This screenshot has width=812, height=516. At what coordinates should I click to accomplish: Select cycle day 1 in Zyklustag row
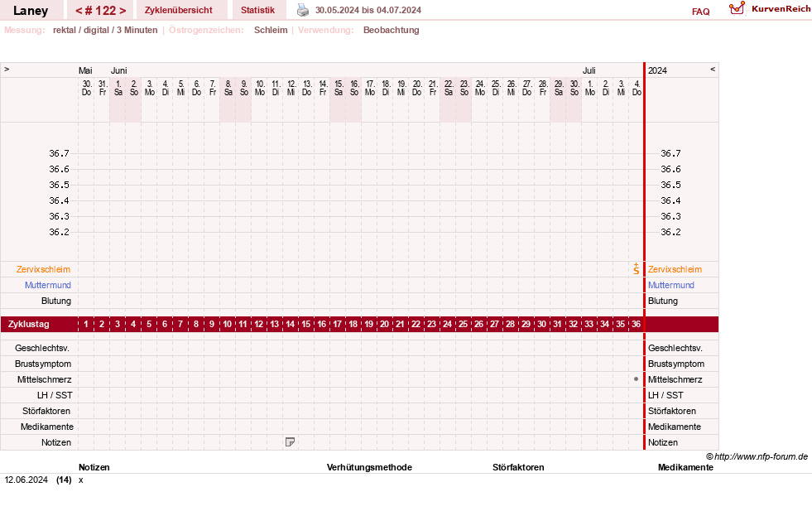pyautogui.click(x=86, y=324)
